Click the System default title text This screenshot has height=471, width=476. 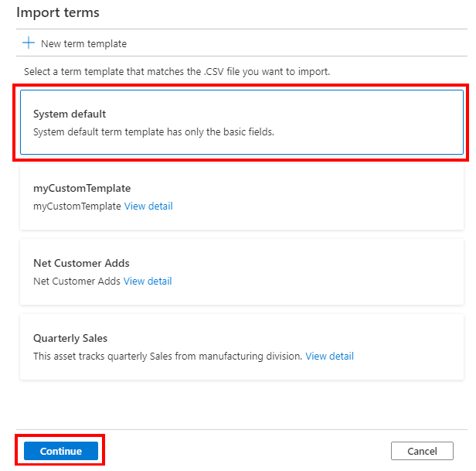pyautogui.click(x=70, y=114)
